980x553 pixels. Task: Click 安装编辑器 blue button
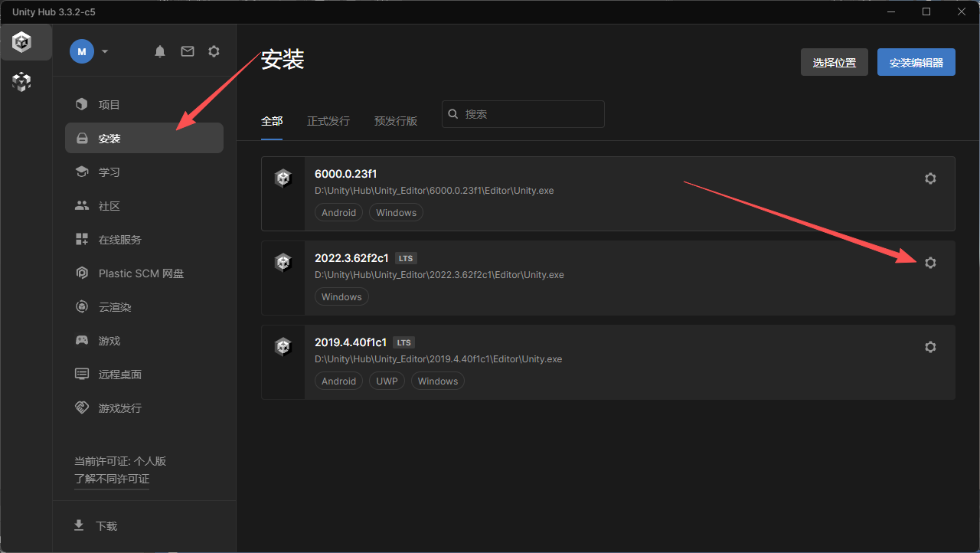pyautogui.click(x=916, y=62)
